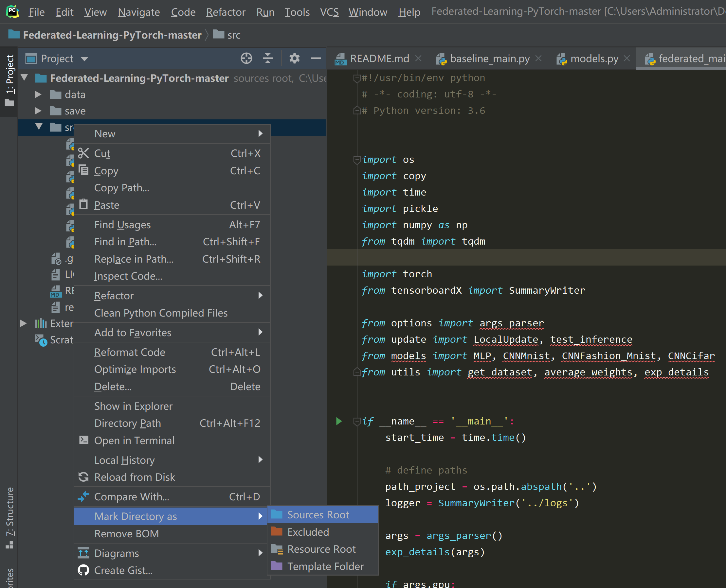The height and width of the screenshot is (588, 726).
Task: Click Reload from Disk icon
Action: (x=83, y=477)
